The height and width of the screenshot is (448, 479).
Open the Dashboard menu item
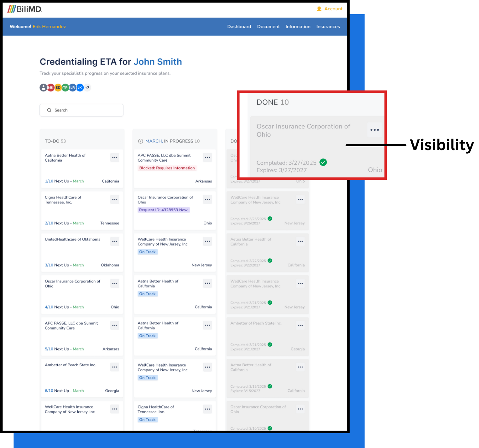coord(239,27)
